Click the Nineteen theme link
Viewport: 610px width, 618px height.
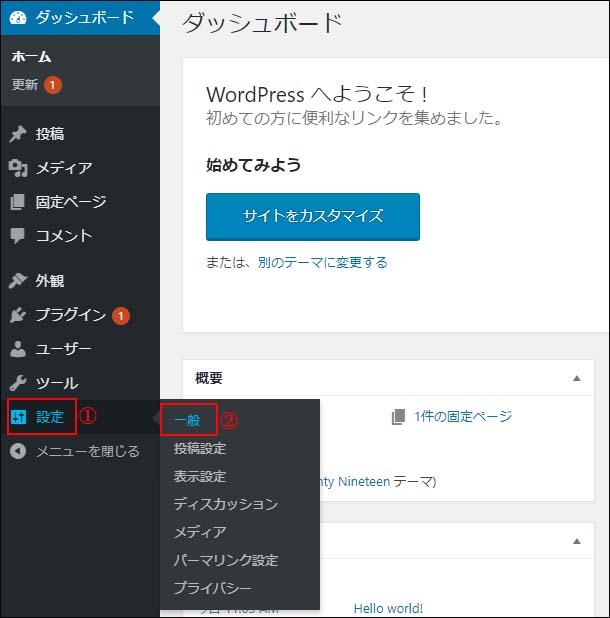(355, 482)
